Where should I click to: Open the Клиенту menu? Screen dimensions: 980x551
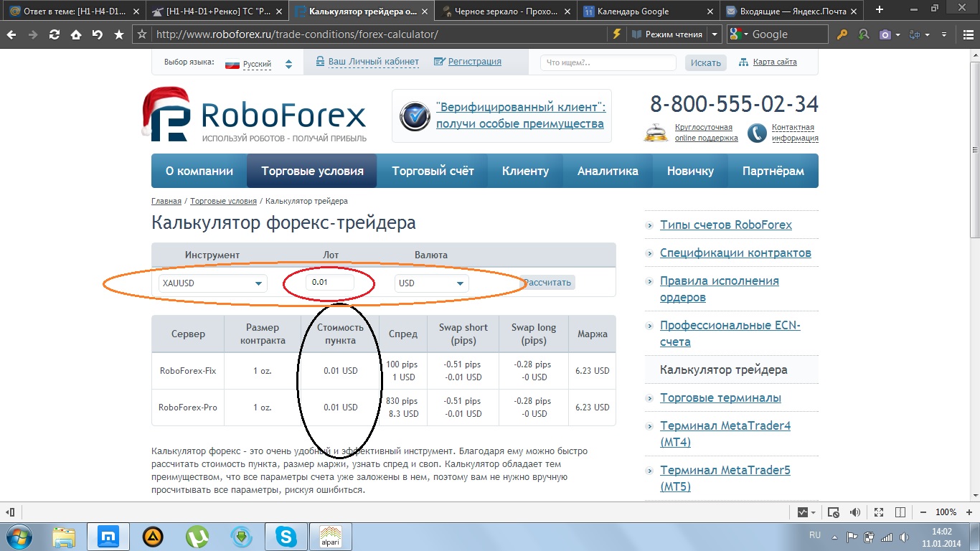525,171
